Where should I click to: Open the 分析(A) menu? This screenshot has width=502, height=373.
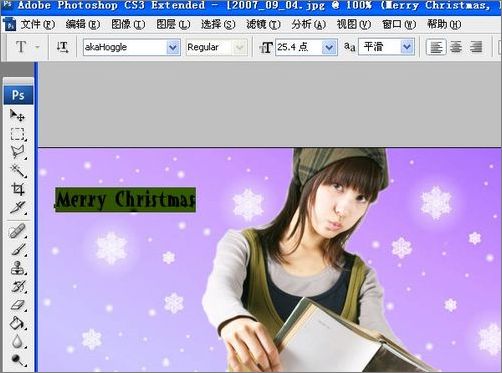point(309,25)
